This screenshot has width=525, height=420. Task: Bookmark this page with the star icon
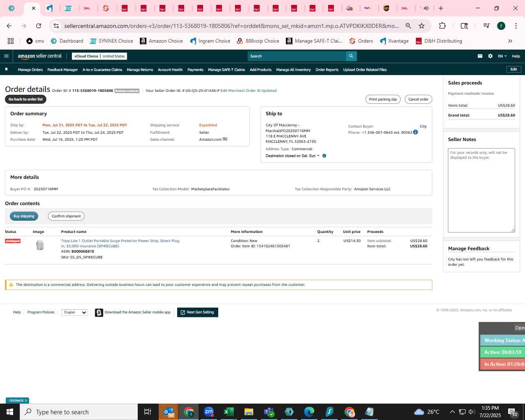point(422,26)
